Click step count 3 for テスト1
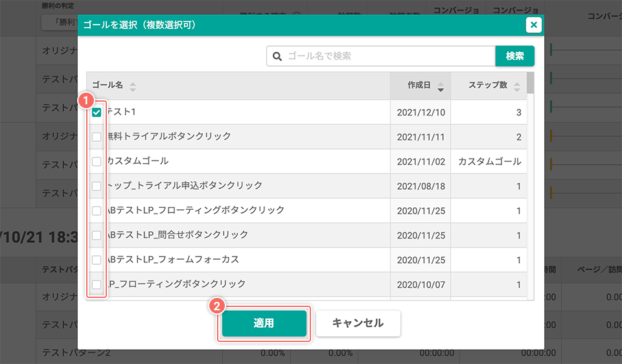This screenshot has width=622, height=364. (518, 113)
